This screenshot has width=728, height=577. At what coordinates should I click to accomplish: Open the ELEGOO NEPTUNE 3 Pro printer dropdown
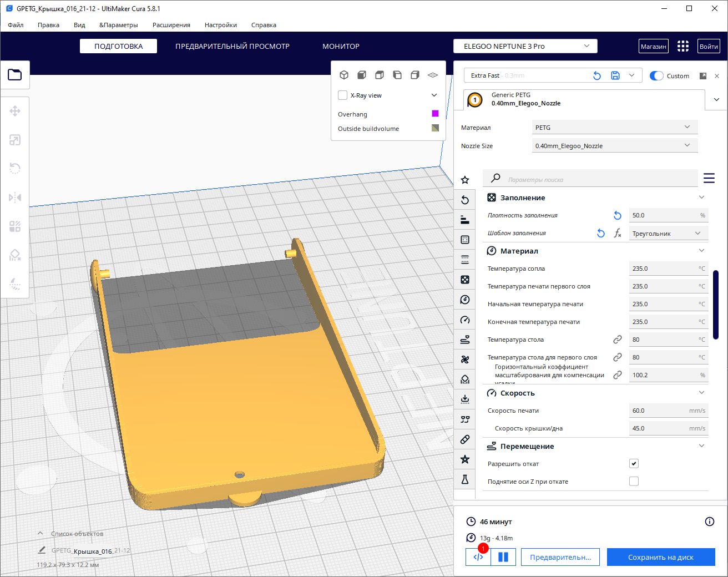[x=525, y=46]
